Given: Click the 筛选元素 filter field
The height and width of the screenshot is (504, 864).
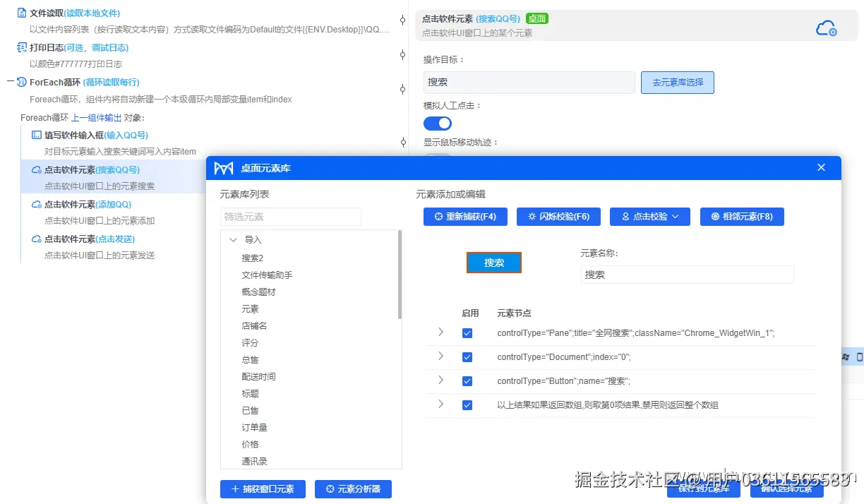Looking at the screenshot, I should click(291, 217).
